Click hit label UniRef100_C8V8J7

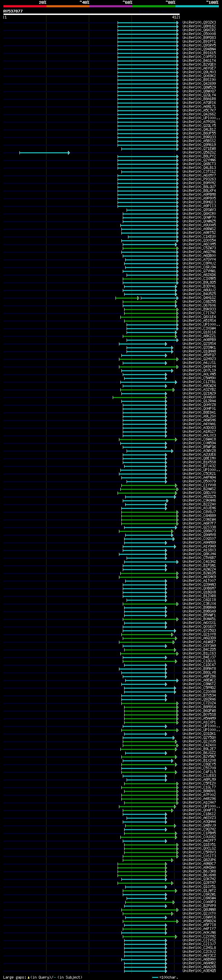point(199,512)
